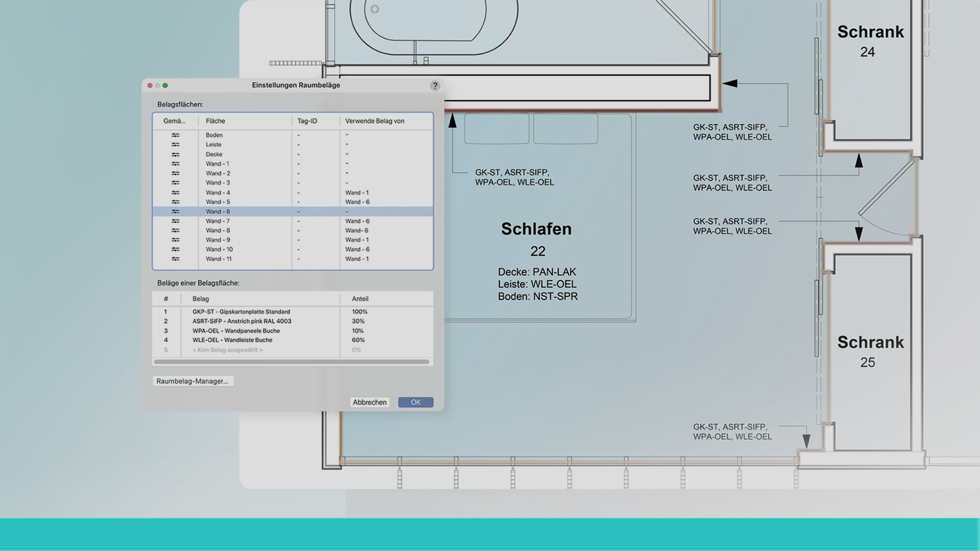Click the OK button

pos(415,402)
